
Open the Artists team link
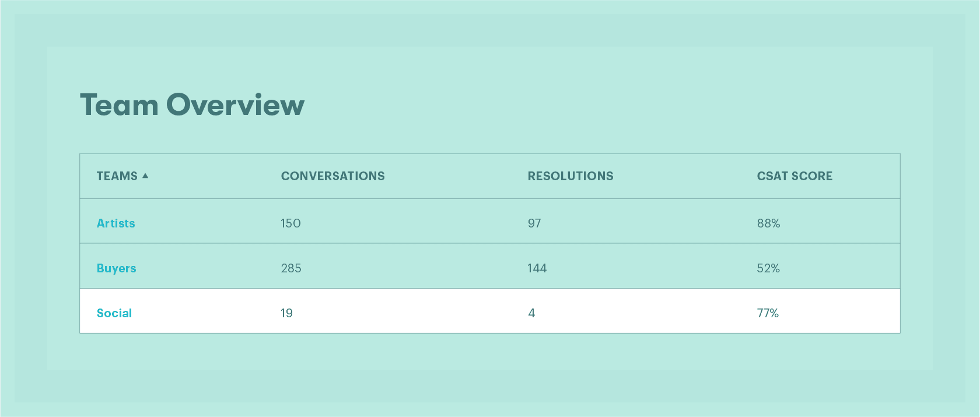coord(116,223)
